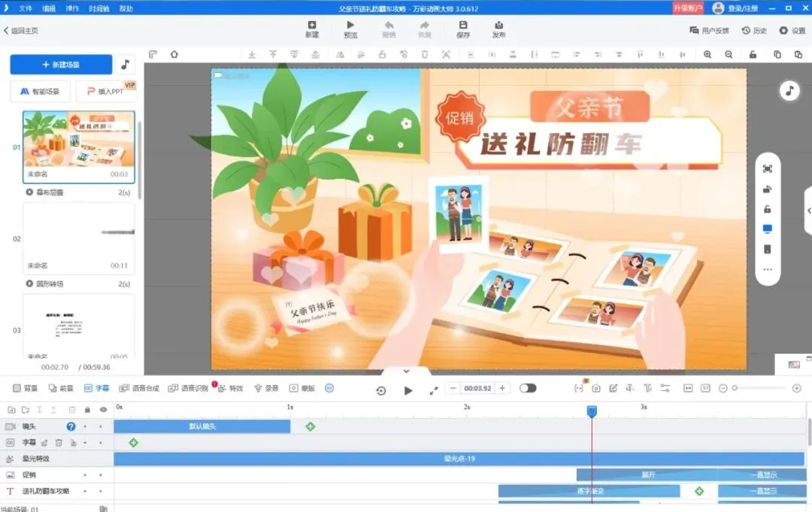Click the filter icon in timeline toolbar

click(647, 388)
